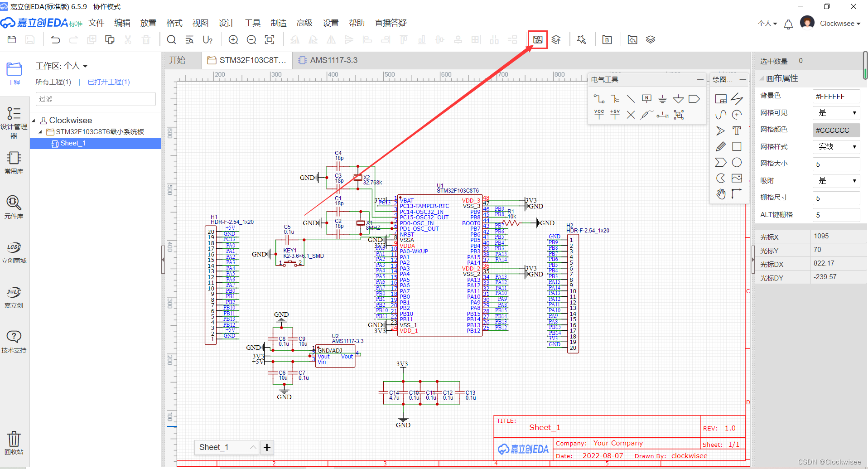868x469 pixels.
Task: Click the BOM toolbar icon
Action: pos(607,40)
